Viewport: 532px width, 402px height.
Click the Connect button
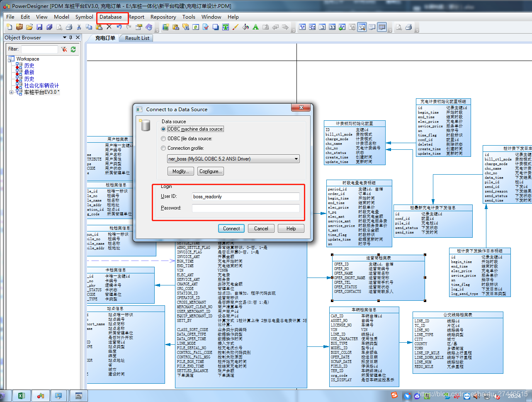(x=231, y=229)
